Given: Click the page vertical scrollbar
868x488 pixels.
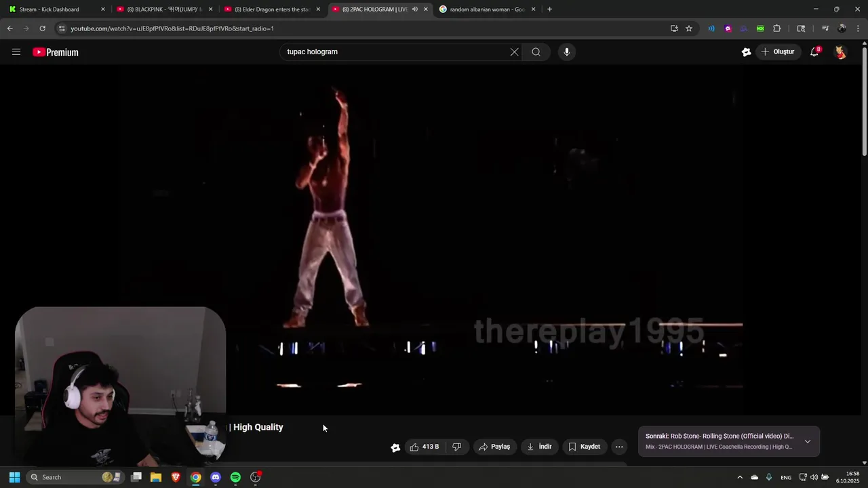Looking at the screenshot, I should click(864, 102).
